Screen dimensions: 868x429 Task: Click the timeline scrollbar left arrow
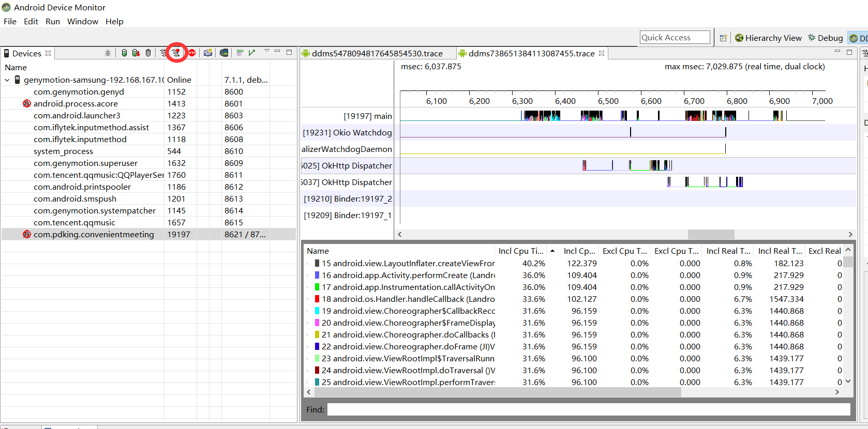tap(399, 234)
